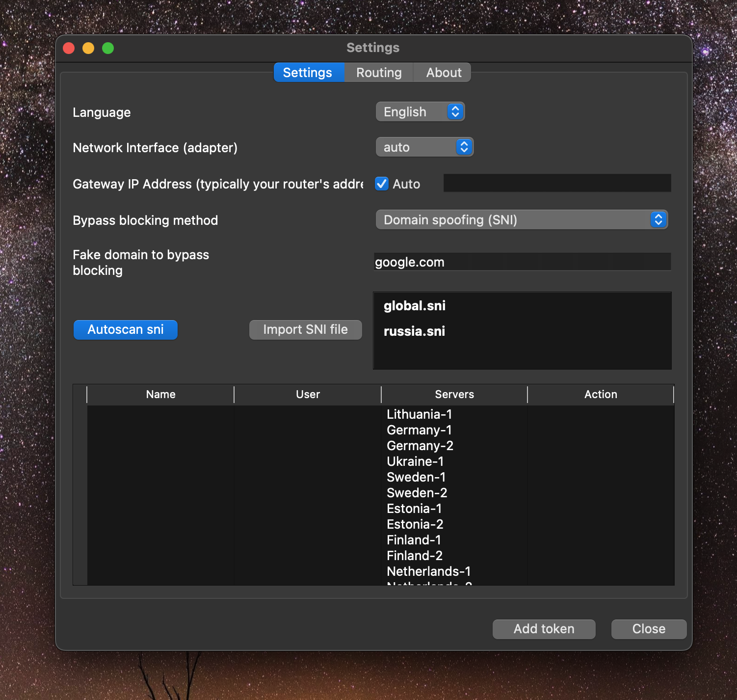Open the About tab

click(x=444, y=73)
